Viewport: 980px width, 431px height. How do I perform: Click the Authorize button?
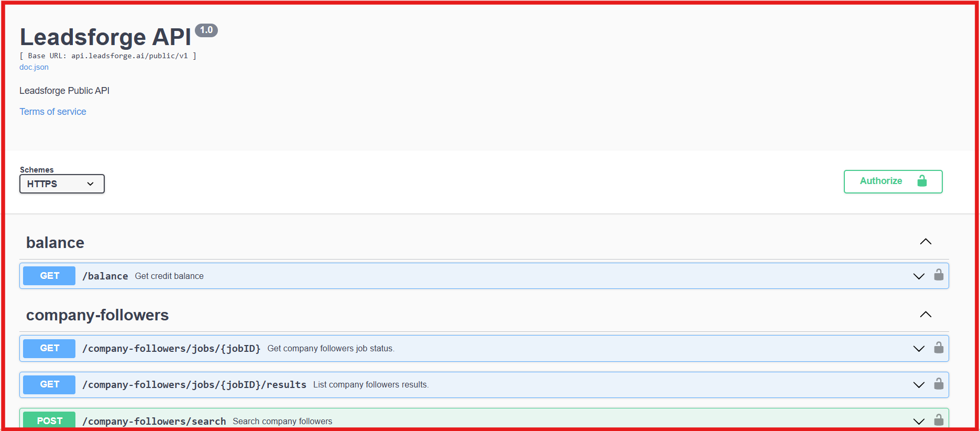pyautogui.click(x=893, y=181)
